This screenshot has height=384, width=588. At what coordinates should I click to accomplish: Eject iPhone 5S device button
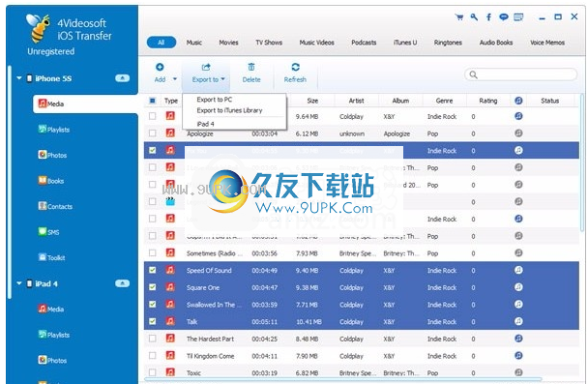tap(122, 78)
